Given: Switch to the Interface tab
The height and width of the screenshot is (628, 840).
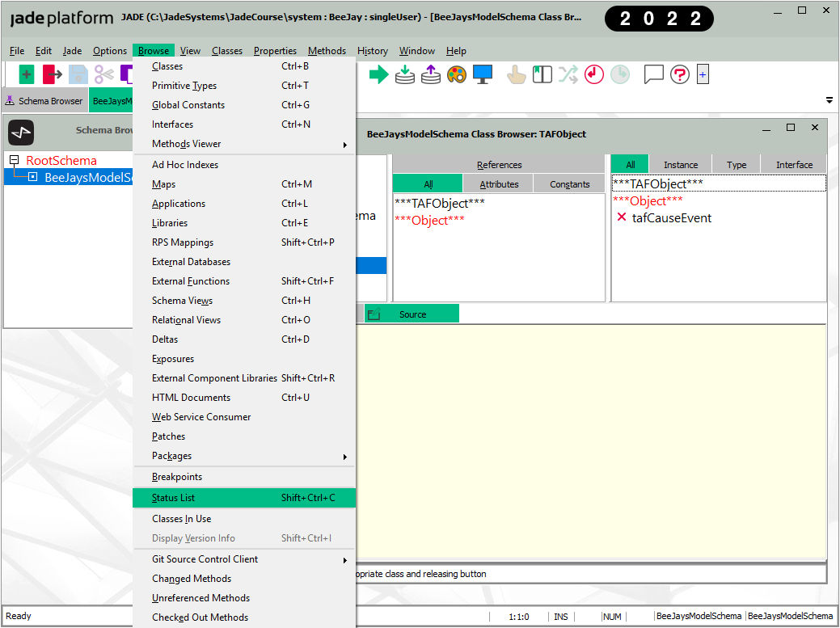Looking at the screenshot, I should pos(794,165).
